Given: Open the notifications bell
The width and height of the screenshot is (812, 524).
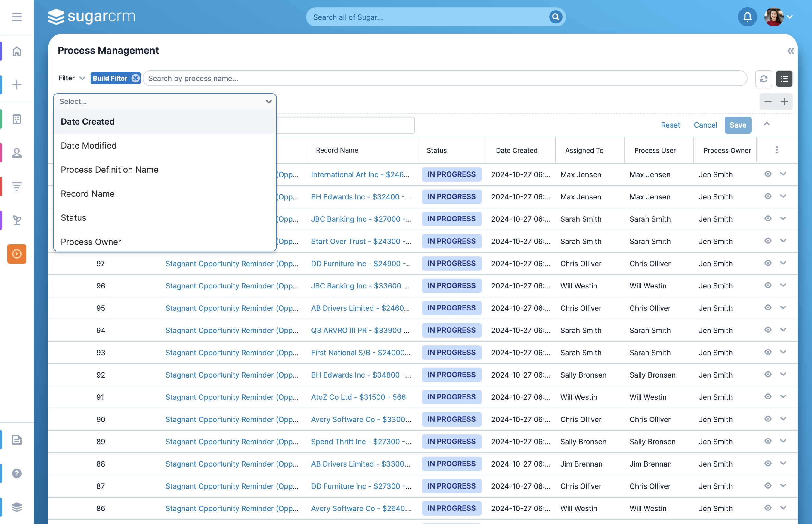Looking at the screenshot, I should [x=747, y=17].
